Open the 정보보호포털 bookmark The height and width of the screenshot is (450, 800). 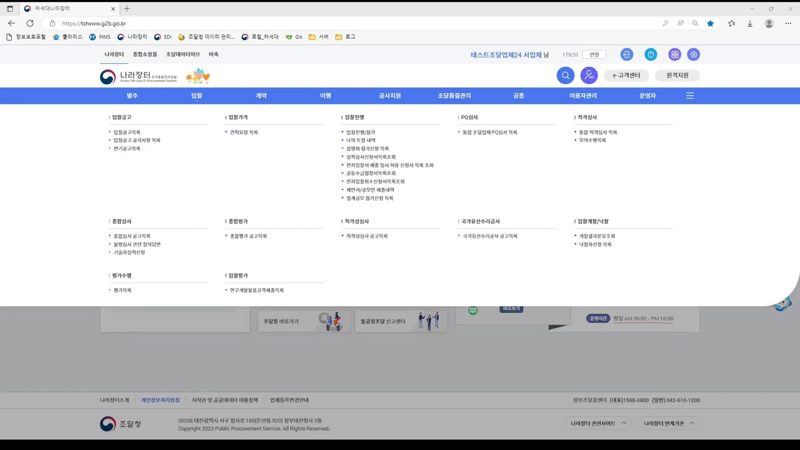tap(26, 37)
